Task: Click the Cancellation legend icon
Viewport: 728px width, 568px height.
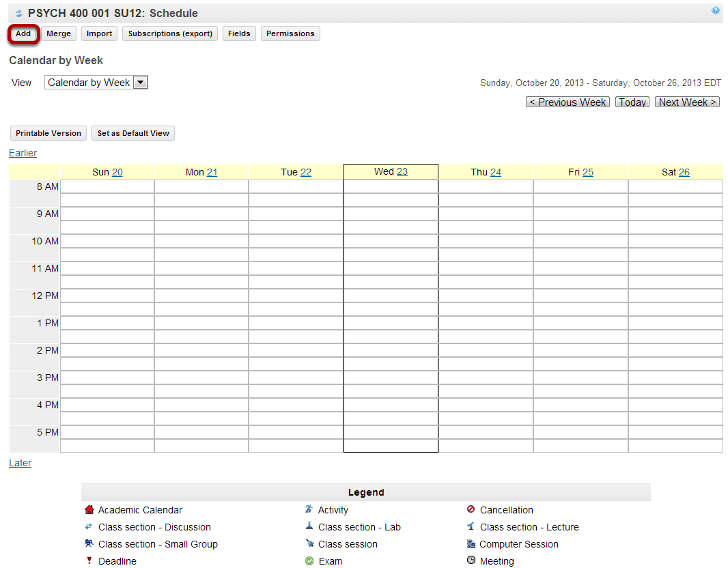Action: click(x=471, y=509)
